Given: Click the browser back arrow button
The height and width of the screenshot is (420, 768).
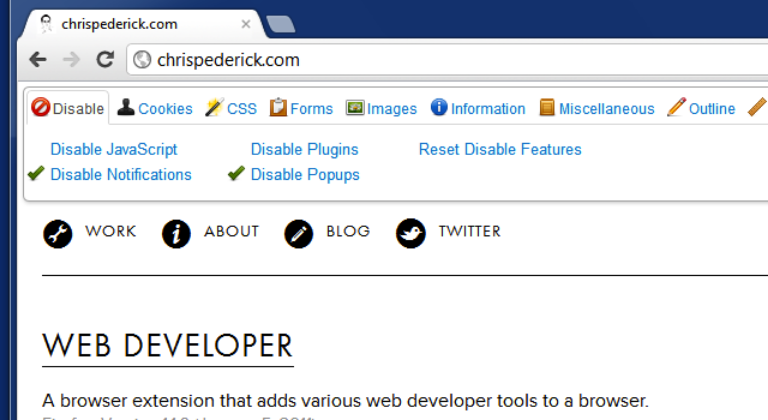Looking at the screenshot, I should [38, 60].
